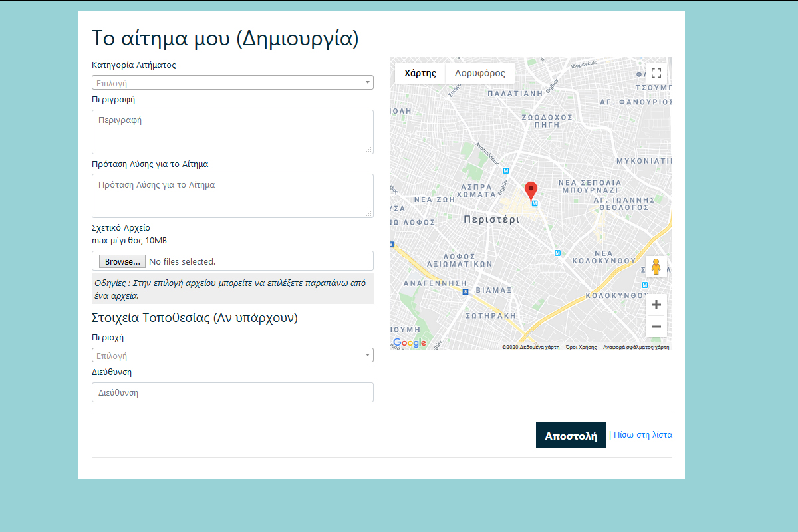Open the Όροι Χρήσης map link
Screen dimensions: 798x532
pos(581,347)
